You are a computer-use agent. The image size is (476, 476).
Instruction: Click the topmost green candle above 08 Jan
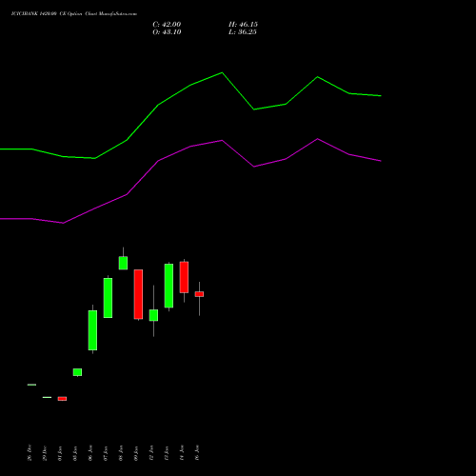[x=123, y=263]
